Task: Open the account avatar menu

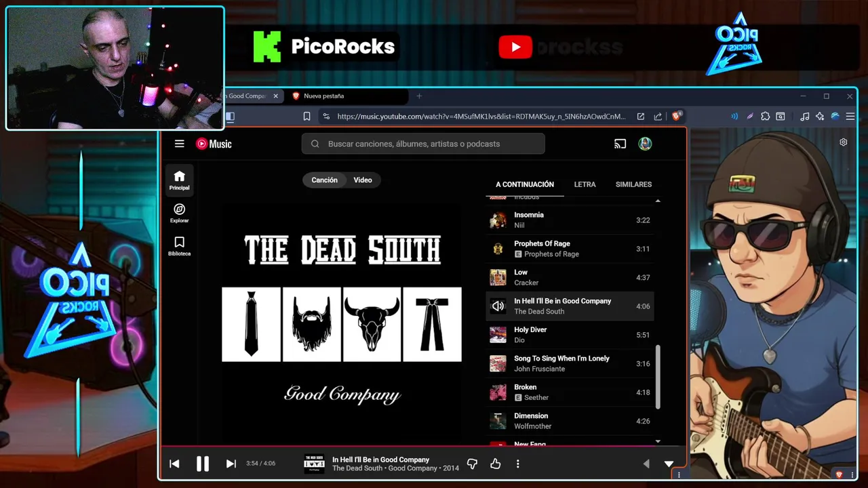Action: point(645,144)
